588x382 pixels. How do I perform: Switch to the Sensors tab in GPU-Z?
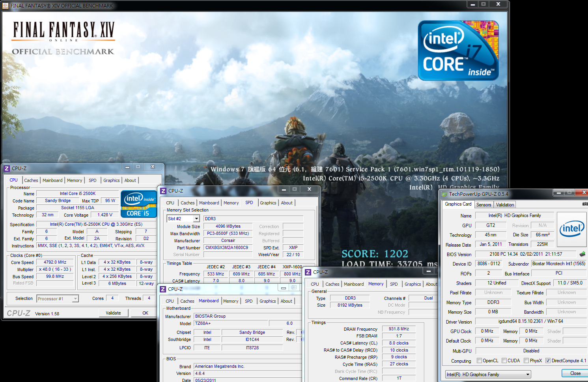(x=484, y=205)
